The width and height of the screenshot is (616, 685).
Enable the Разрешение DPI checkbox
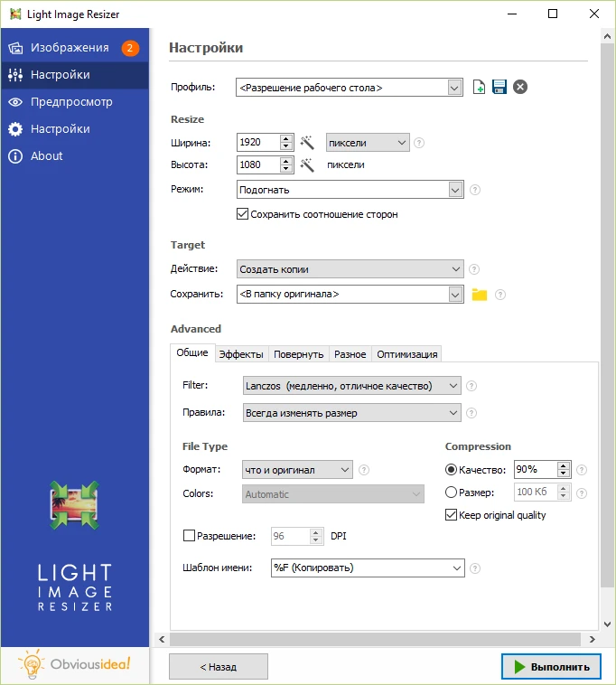(x=189, y=536)
